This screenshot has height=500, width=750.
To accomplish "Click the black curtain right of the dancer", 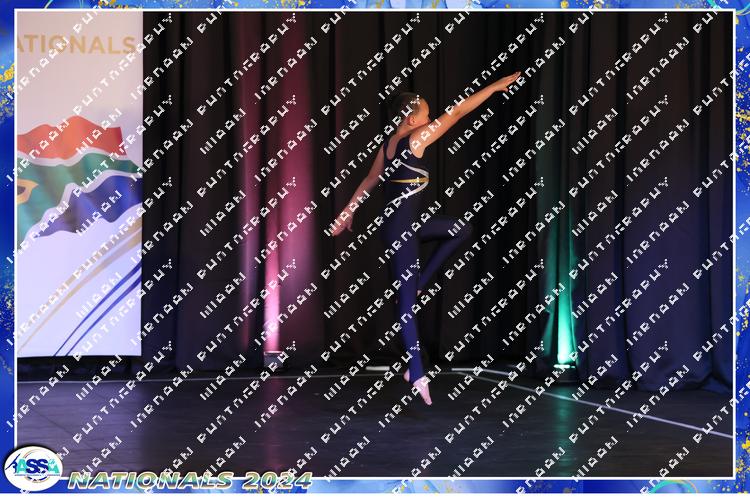I will [650, 200].
